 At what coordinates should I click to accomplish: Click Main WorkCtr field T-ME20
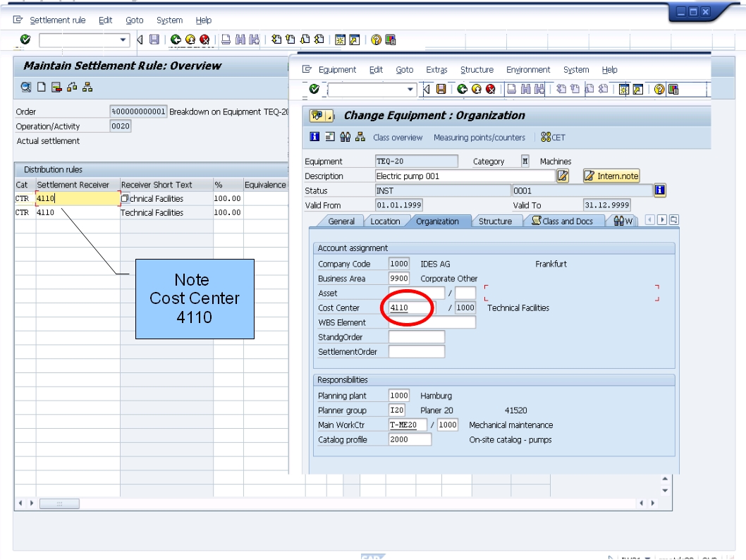[408, 425]
